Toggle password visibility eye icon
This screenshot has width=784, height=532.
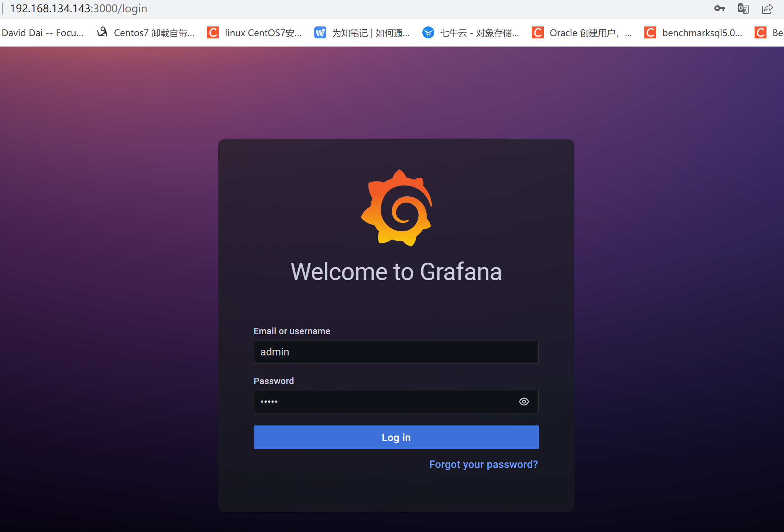click(524, 402)
